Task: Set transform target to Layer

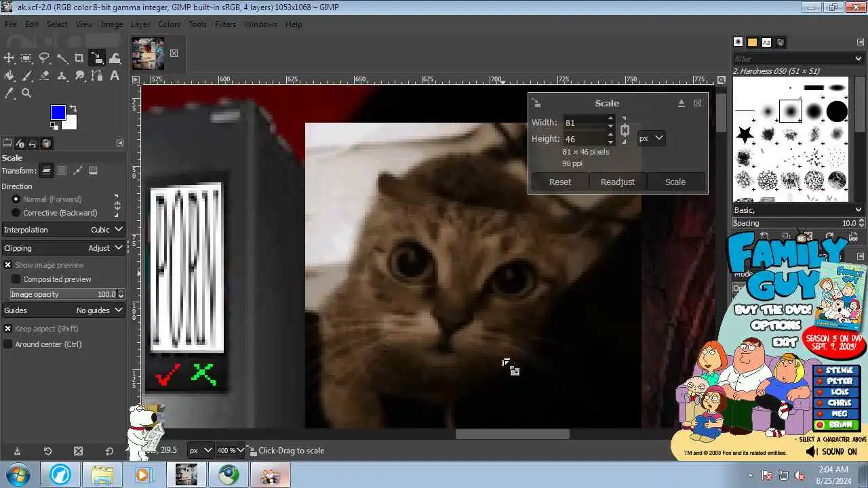Action: pyautogui.click(x=46, y=171)
